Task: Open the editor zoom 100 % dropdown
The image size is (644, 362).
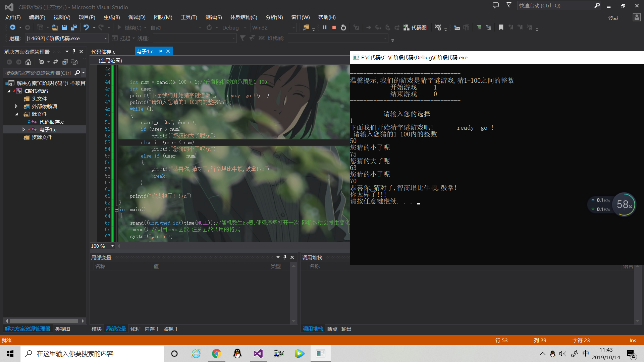Action: click(x=112, y=246)
